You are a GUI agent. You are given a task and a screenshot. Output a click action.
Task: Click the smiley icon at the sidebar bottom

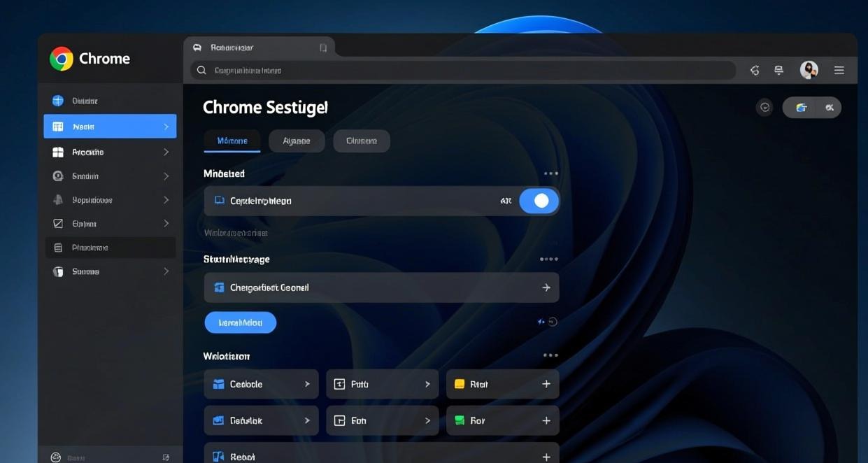[x=56, y=457]
